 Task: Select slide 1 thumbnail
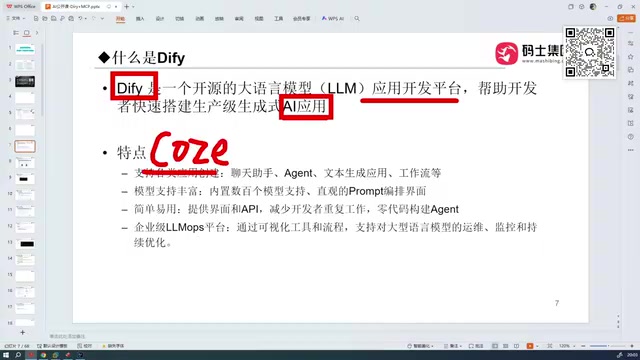point(25,49)
